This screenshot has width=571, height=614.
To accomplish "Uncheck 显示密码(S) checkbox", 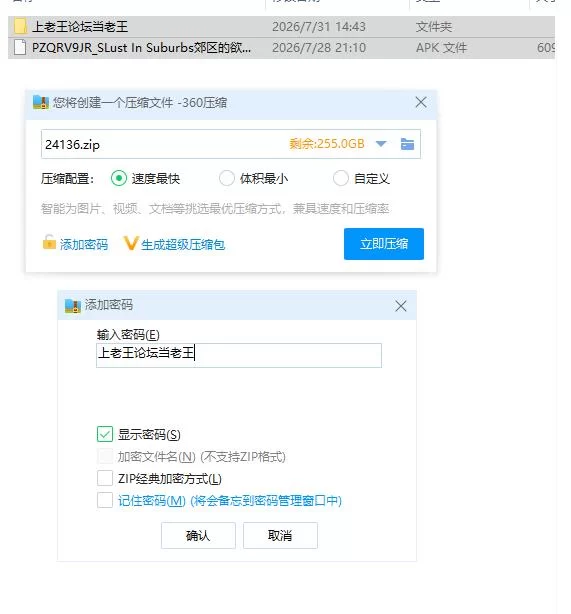I will [105, 434].
